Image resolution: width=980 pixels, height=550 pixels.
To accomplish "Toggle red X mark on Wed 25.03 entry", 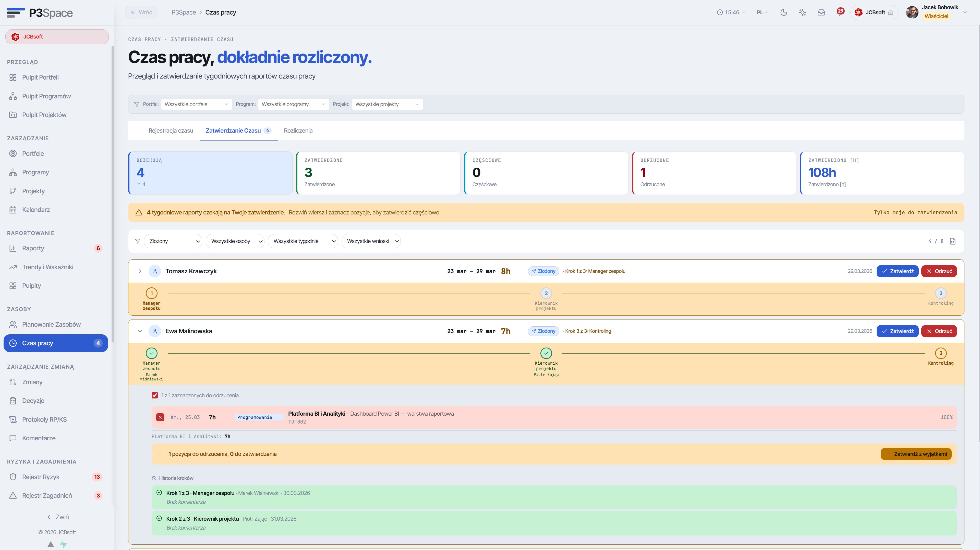I will point(160,417).
